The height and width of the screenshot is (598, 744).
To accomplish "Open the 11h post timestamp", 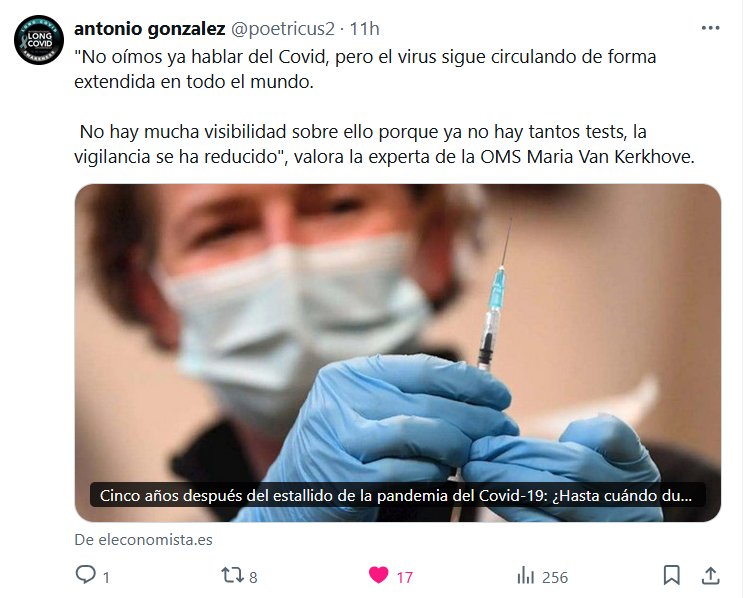I will coord(364,29).
